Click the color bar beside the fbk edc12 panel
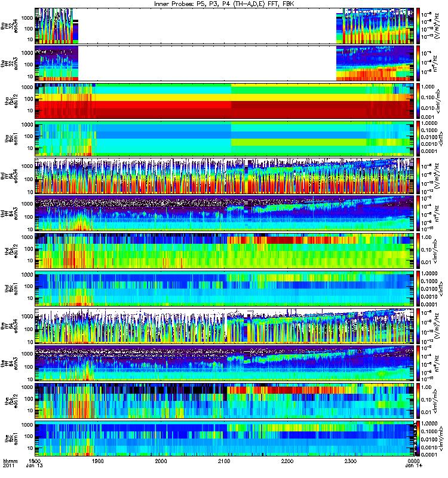The width and height of the screenshot is (448, 478). pos(418,401)
